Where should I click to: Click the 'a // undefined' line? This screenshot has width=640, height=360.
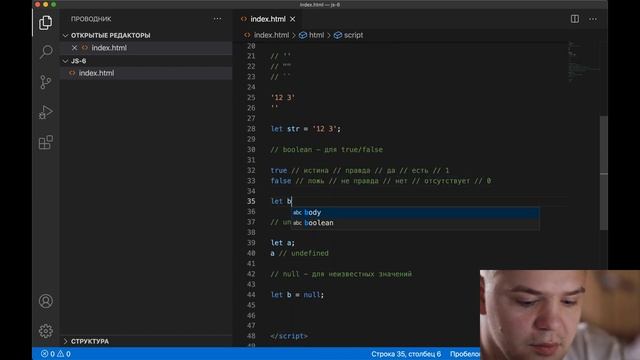coord(299,253)
